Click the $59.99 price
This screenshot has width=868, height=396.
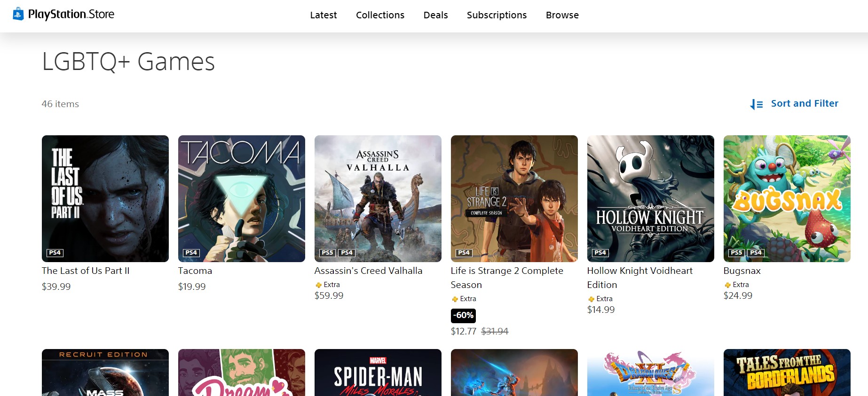click(329, 295)
